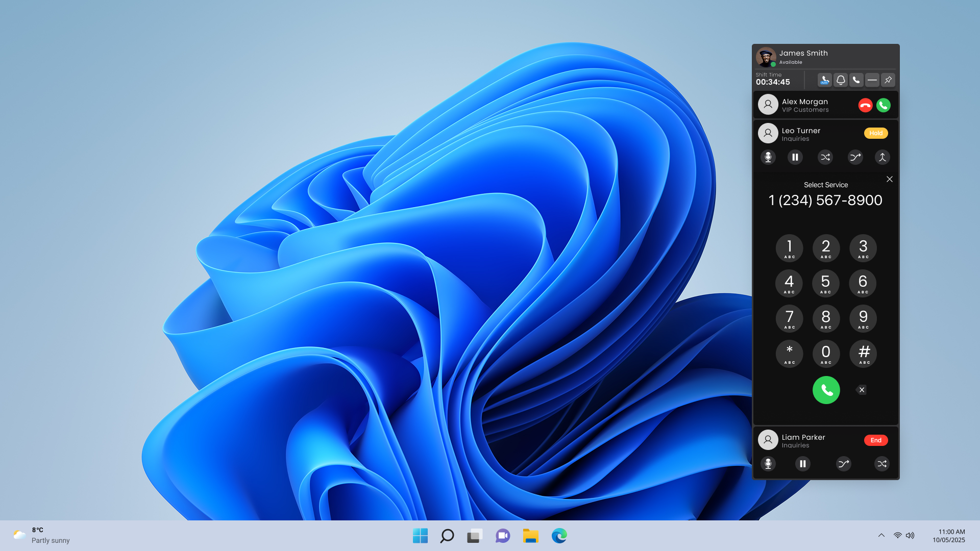Show hidden icons in system tray
This screenshot has height=551, width=980.
click(881, 535)
